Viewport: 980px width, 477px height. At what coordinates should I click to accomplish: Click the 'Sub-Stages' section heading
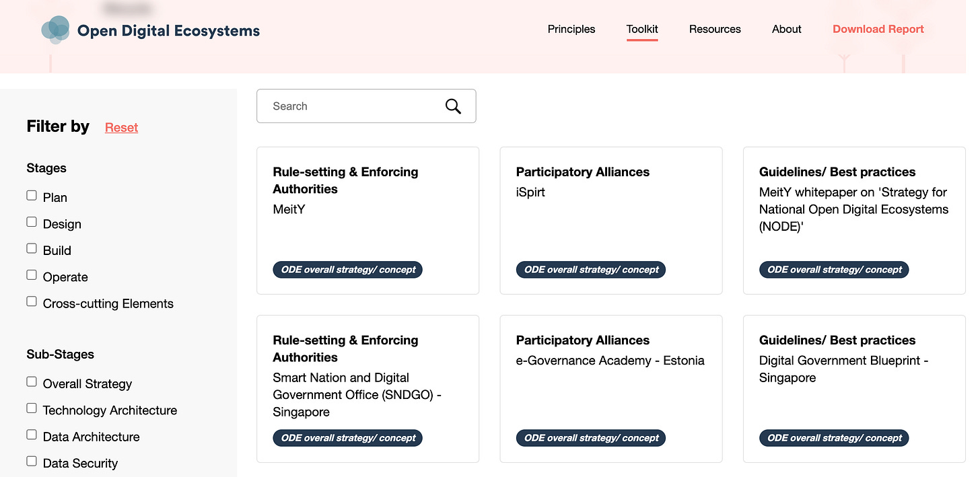click(x=61, y=355)
